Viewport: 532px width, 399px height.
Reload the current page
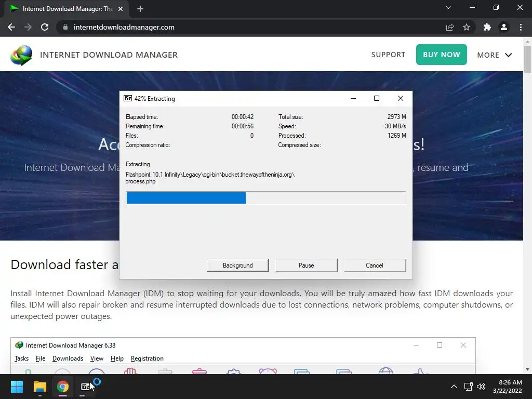point(45,27)
